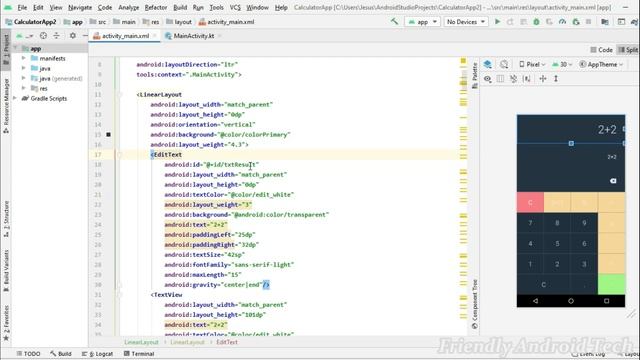Click Collapse All icon in project panel
640x360 pixels.
coord(56,36)
